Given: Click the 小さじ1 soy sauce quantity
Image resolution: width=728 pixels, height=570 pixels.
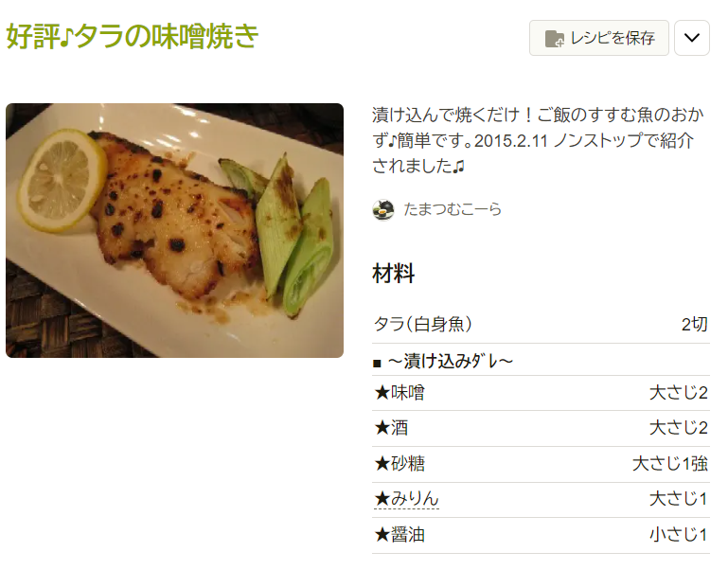Looking at the screenshot, I should tap(679, 535).
